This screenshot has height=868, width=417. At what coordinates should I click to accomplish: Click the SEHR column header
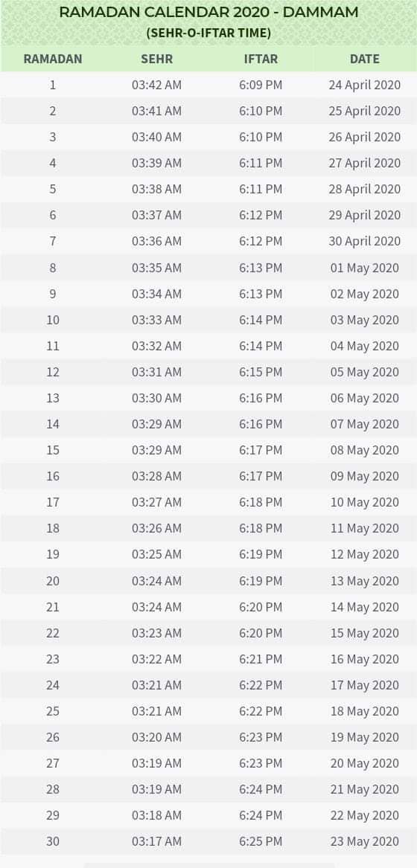[x=157, y=60]
